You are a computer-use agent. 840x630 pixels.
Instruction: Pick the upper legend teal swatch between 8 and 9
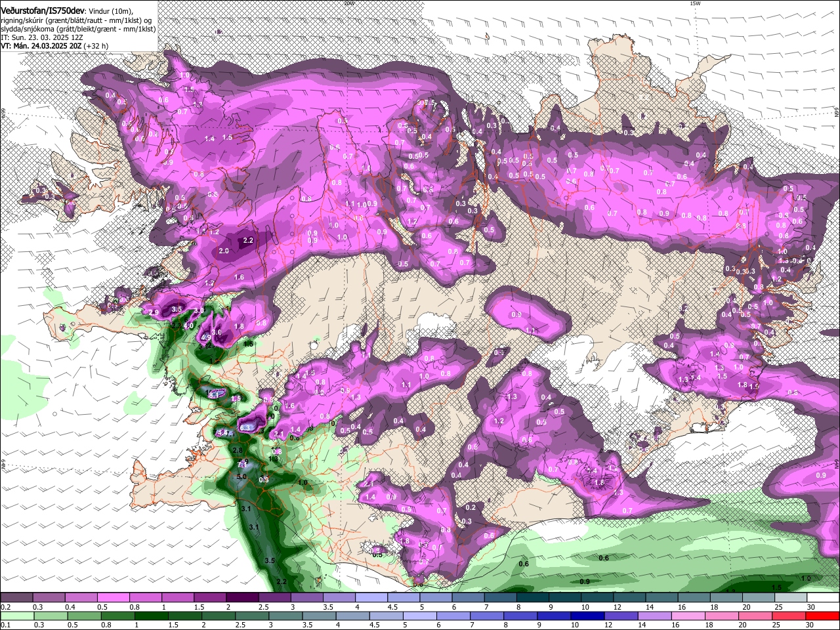coord(533,598)
